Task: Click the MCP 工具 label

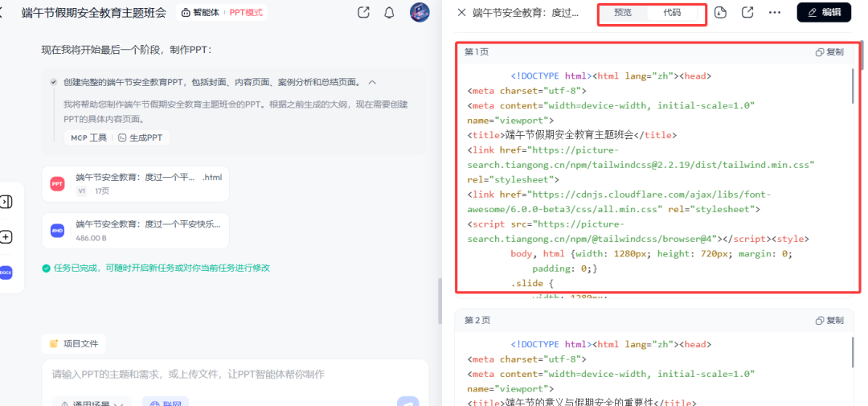Action: [x=88, y=137]
